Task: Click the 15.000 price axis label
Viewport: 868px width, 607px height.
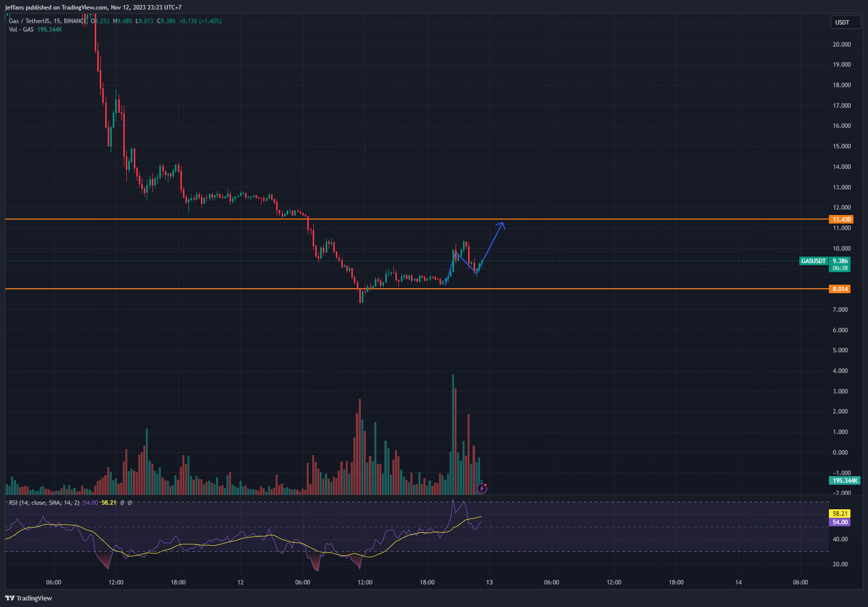Action: (x=842, y=146)
